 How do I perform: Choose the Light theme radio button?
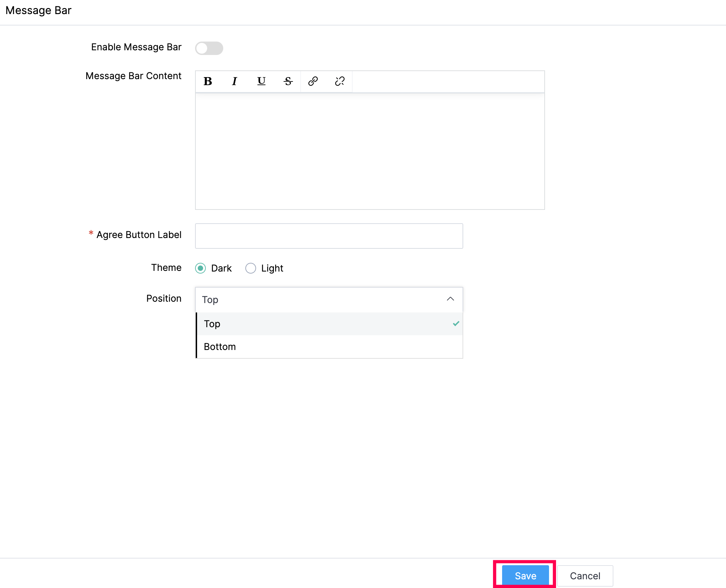[x=251, y=268]
